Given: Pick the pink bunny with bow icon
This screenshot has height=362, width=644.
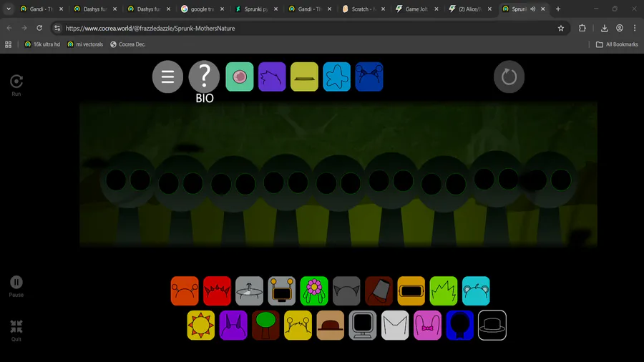Looking at the screenshot, I should pyautogui.click(x=428, y=326).
